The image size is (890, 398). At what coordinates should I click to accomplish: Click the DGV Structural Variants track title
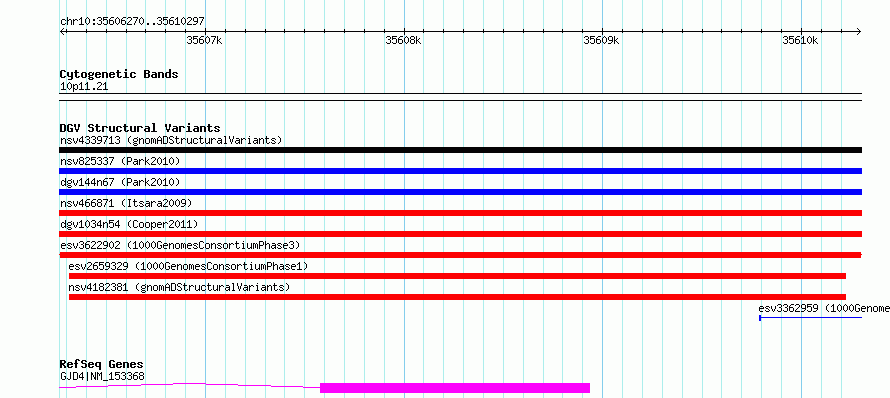(x=140, y=128)
